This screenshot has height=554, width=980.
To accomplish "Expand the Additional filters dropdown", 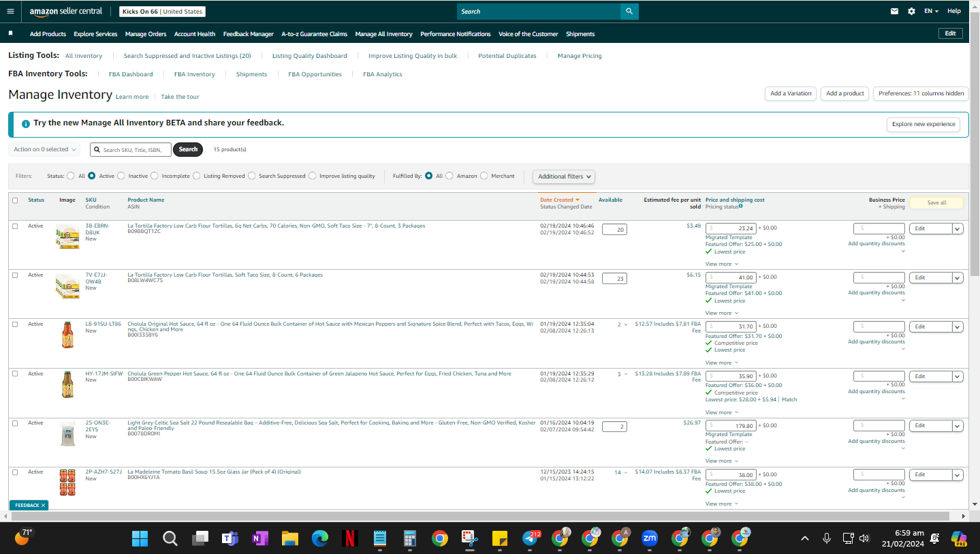I will pos(564,176).
